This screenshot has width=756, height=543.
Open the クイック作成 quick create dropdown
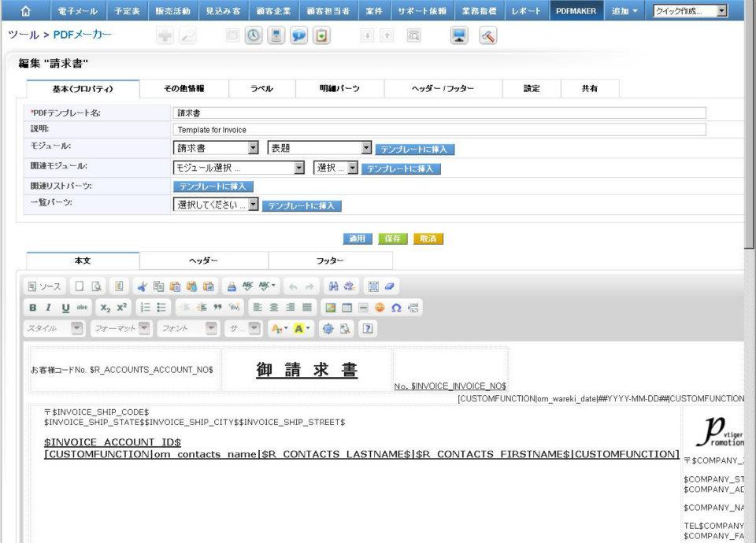coord(691,11)
